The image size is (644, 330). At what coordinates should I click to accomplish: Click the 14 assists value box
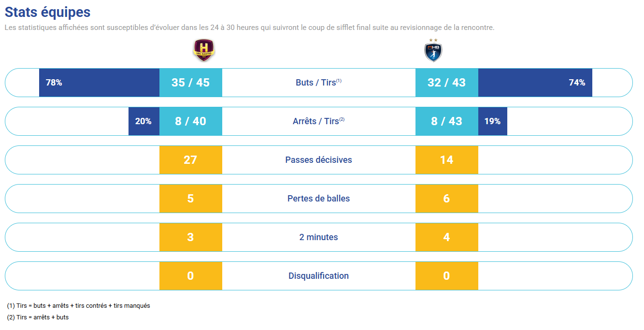click(446, 160)
